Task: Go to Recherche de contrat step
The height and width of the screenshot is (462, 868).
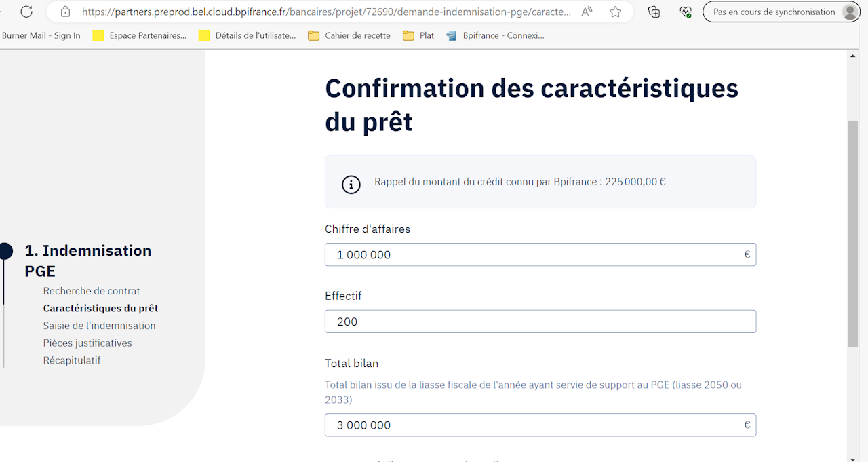Action: point(92,291)
